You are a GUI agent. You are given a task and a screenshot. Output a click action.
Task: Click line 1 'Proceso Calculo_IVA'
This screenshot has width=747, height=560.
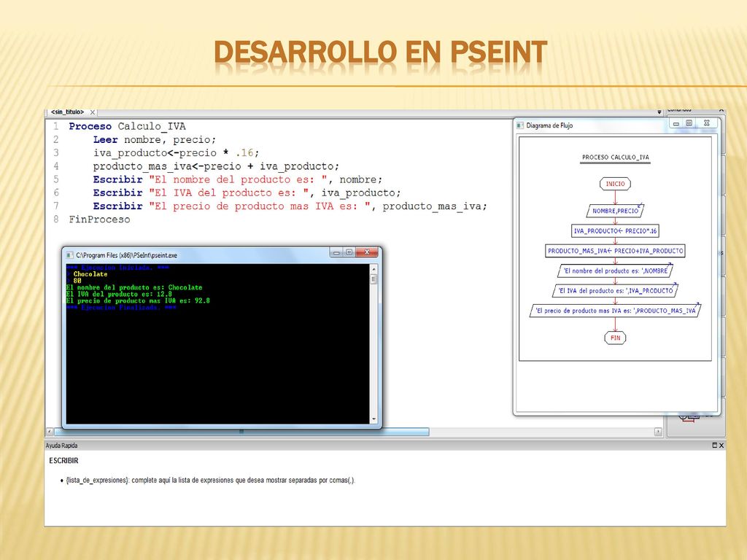pos(127,126)
